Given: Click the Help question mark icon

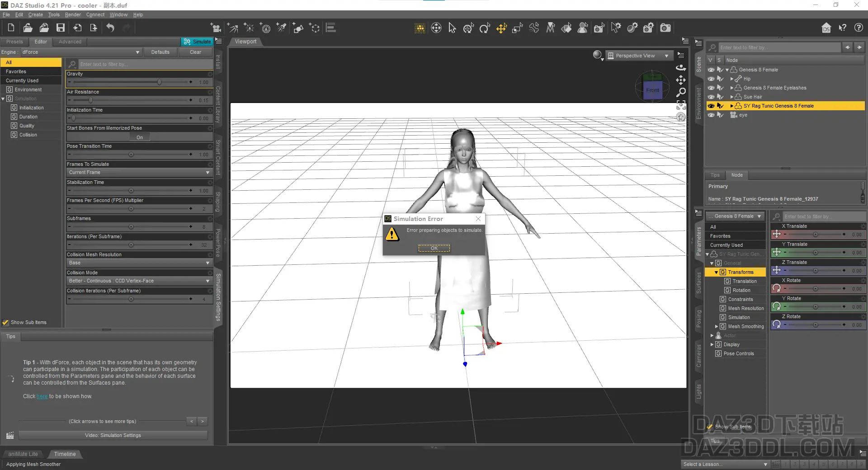Looking at the screenshot, I should pyautogui.click(x=859, y=28).
